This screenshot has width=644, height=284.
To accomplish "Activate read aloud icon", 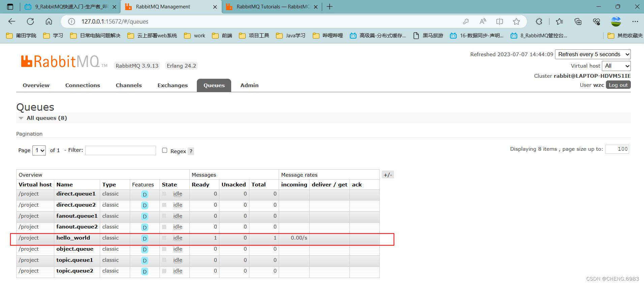I will click(x=483, y=22).
